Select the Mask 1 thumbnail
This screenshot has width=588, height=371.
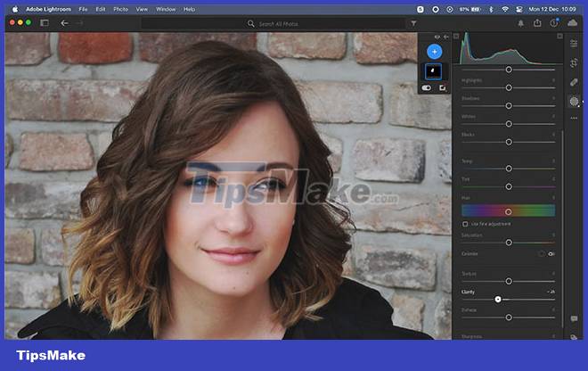pos(433,71)
